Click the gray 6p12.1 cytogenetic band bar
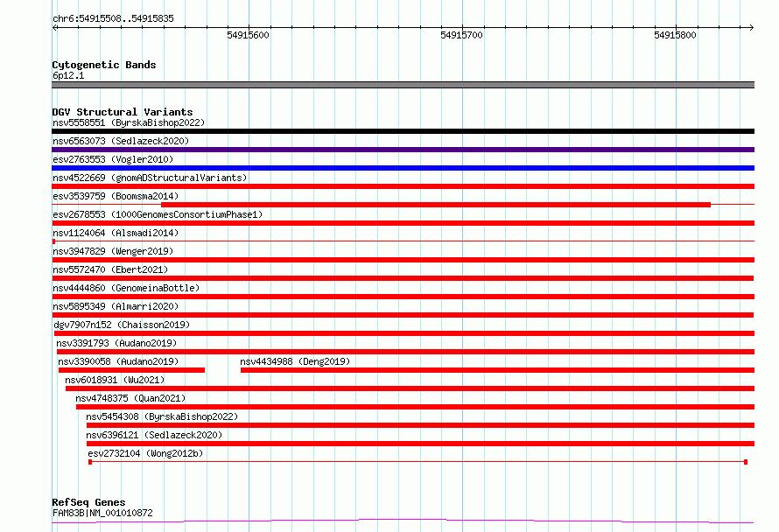This screenshot has height=532, width=779. pyautogui.click(x=403, y=85)
